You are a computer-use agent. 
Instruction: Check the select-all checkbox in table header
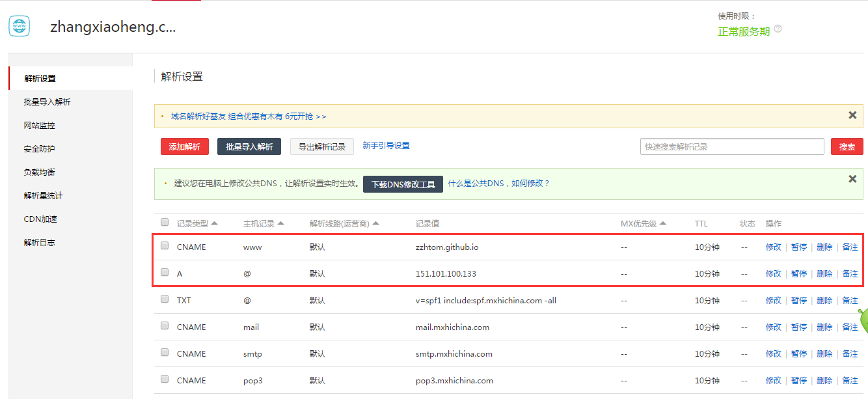pyautogui.click(x=165, y=222)
